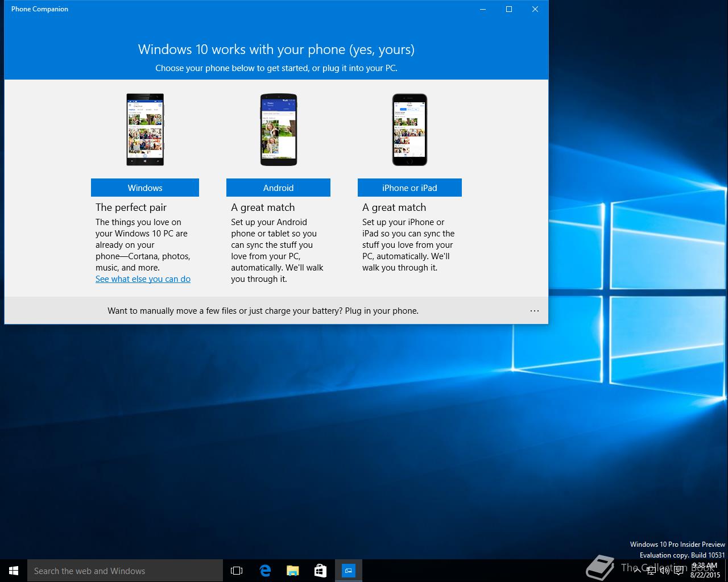
Task: Maximize the Phone Companion window
Action: (509, 9)
